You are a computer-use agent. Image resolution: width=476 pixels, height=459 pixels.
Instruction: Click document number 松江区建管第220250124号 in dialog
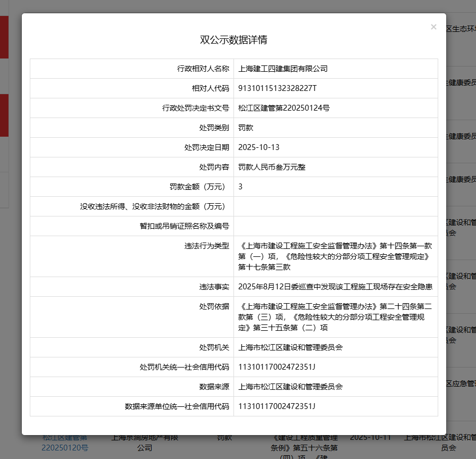[x=284, y=108]
